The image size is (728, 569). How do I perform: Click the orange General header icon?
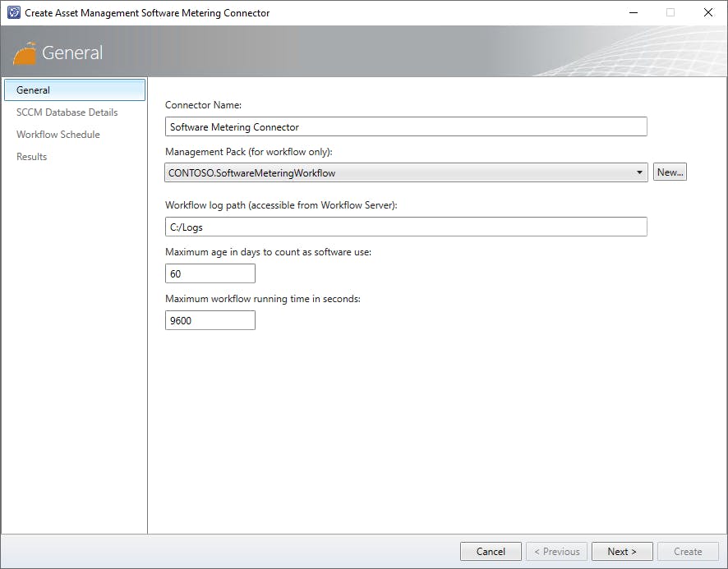click(25, 53)
